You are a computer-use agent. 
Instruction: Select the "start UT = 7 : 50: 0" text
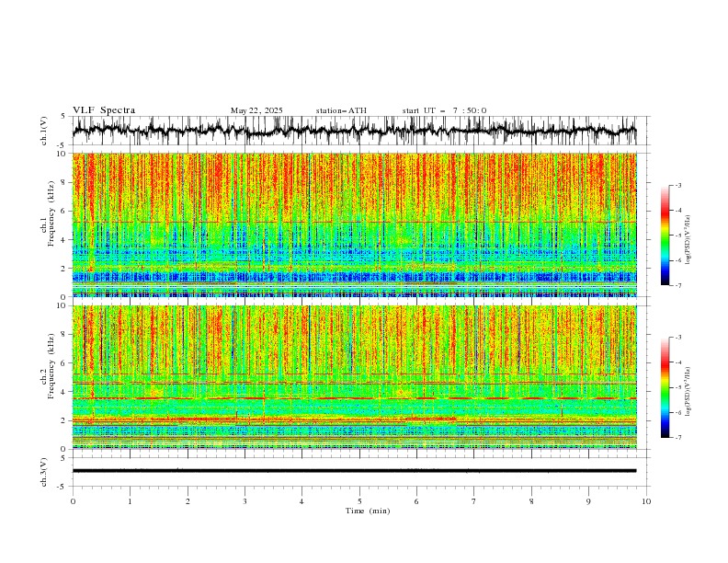444,110
